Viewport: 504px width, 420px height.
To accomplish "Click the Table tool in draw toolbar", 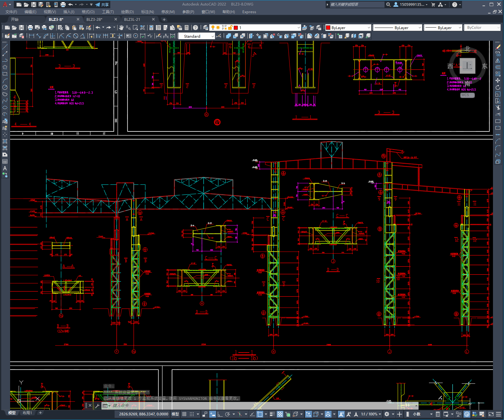I will [5, 161].
